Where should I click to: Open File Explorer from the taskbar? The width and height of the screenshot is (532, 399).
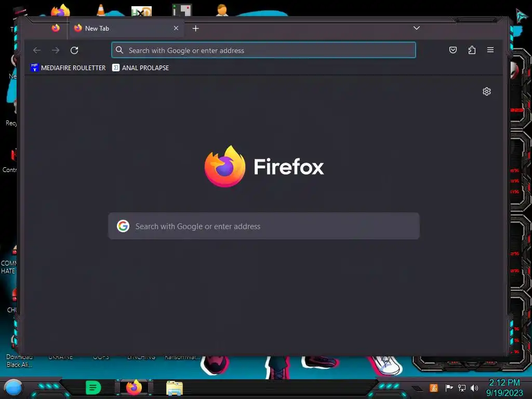point(175,388)
